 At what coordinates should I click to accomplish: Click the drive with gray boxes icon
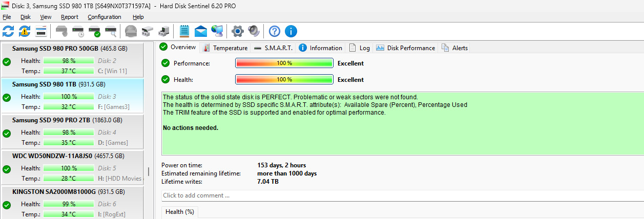(147, 31)
